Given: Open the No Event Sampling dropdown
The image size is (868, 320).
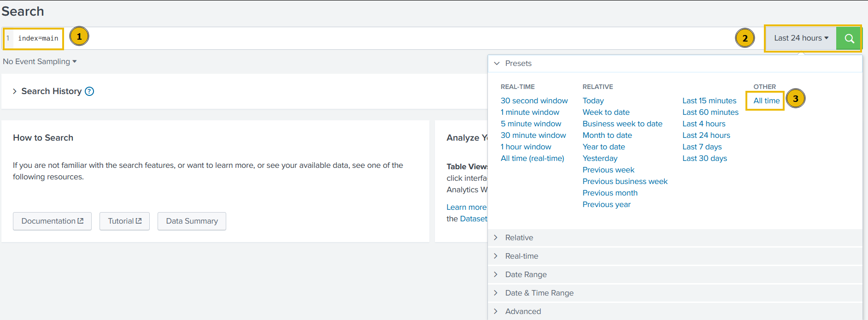Looking at the screenshot, I should pos(40,61).
